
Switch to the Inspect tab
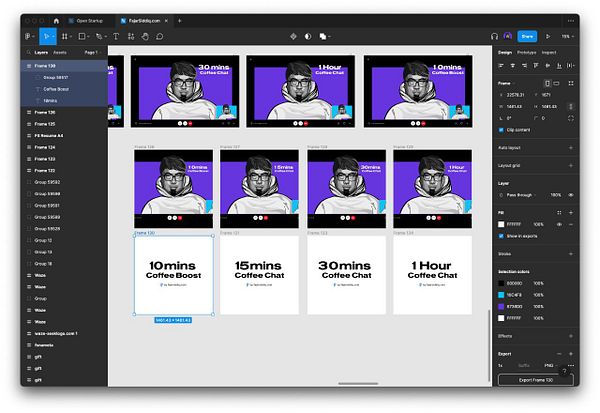pyautogui.click(x=549, y=52)
